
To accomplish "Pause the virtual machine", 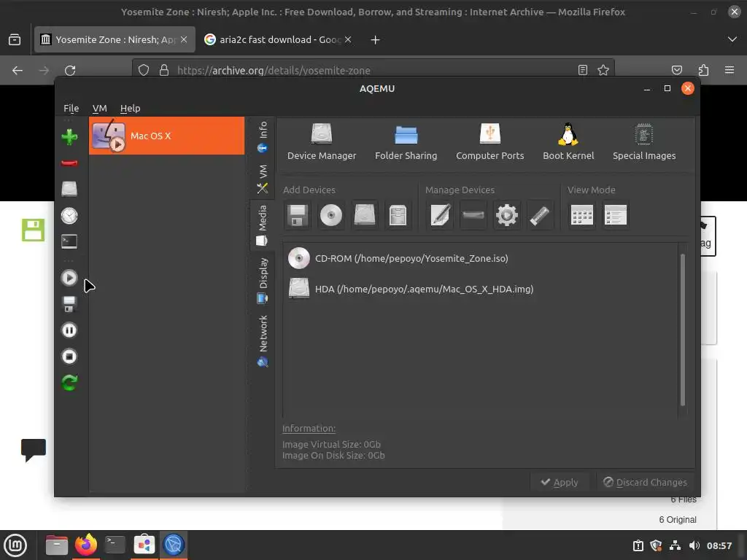I will coord(69,330).
